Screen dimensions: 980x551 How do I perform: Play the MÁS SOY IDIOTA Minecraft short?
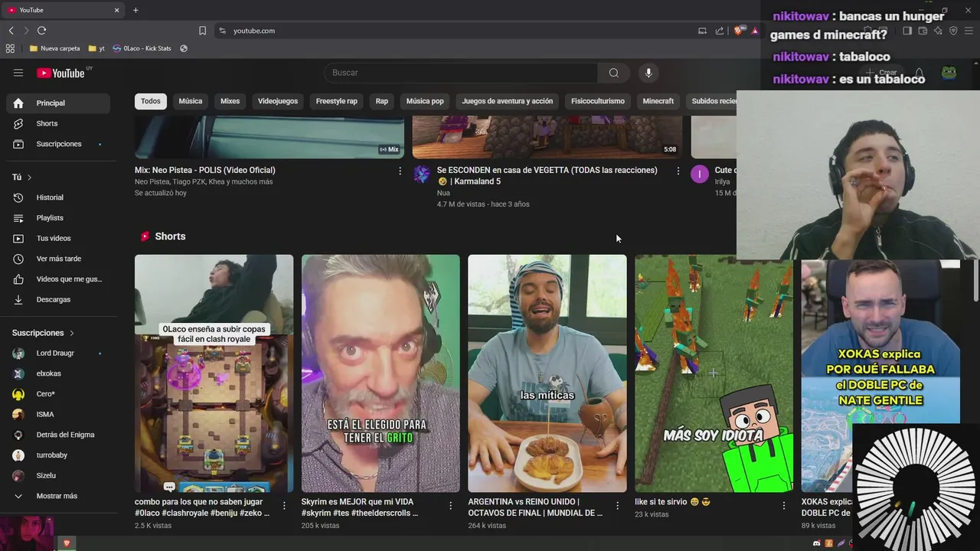pyautogui.click(x=714, y=373)
